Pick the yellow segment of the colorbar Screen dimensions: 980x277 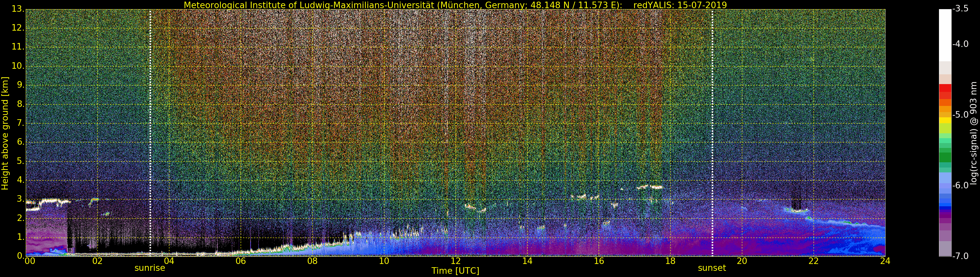[945, 120]
